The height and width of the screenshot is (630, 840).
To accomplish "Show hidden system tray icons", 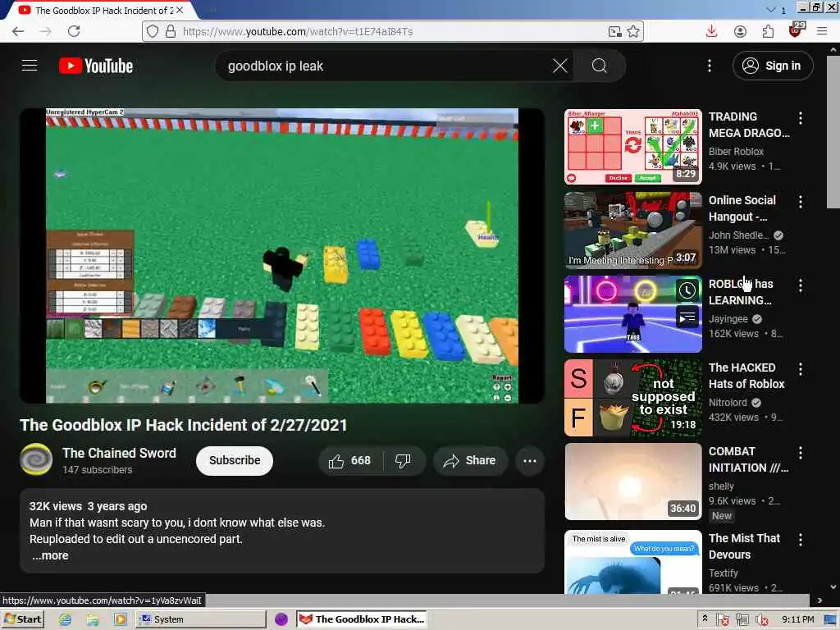I will [x=705, y=619].
